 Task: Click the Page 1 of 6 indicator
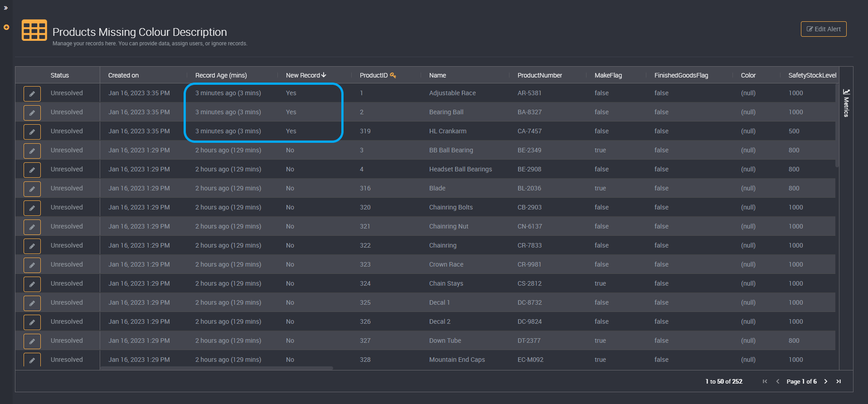pos(801,381)
